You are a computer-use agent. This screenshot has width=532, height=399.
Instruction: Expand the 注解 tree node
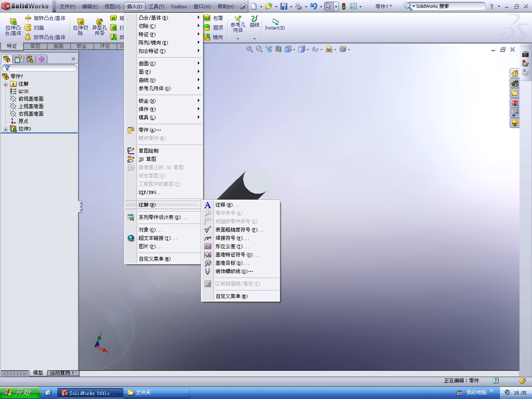tap(5, 84)
